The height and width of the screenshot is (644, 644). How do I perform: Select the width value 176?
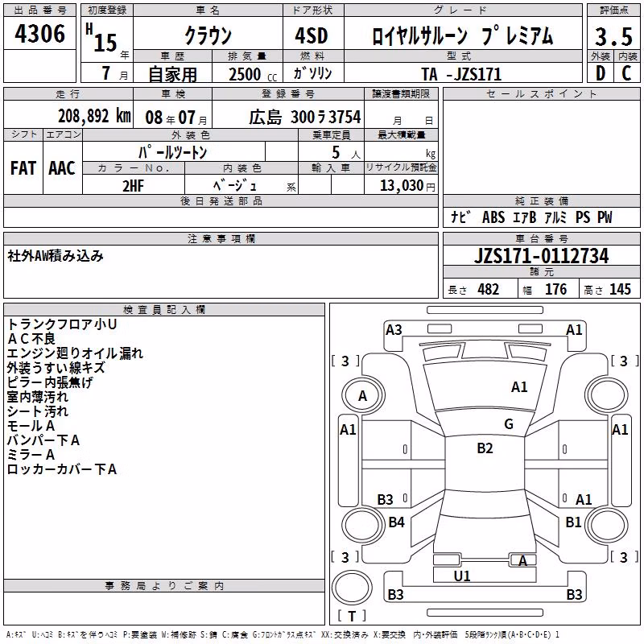[555, 289]
